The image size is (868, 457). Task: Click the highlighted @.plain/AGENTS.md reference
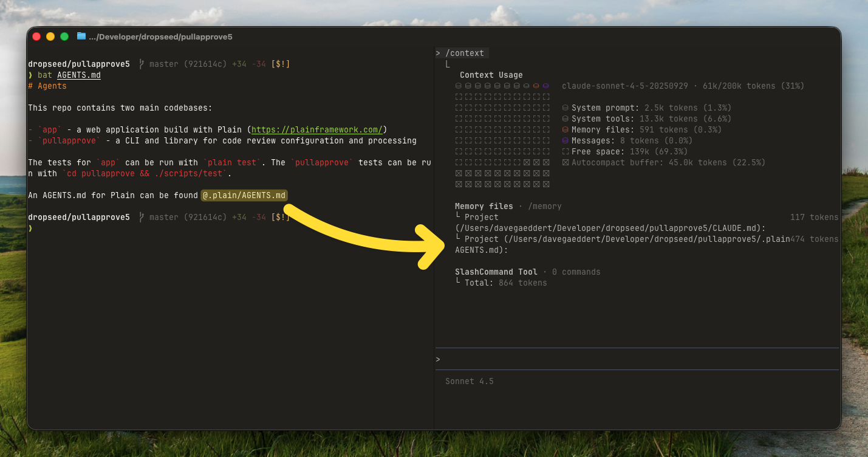pyautogui.click(x=244, y=196)
